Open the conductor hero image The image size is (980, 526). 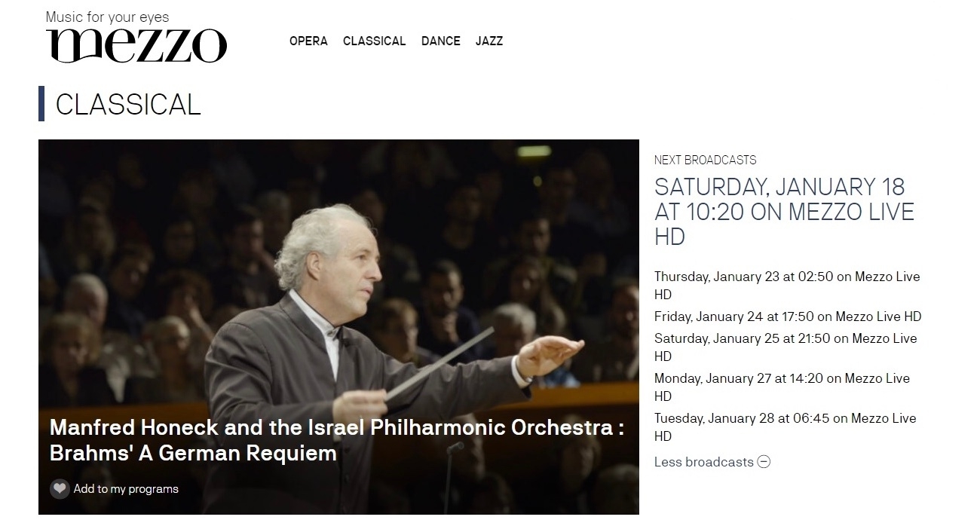click(x=338, y=286)
